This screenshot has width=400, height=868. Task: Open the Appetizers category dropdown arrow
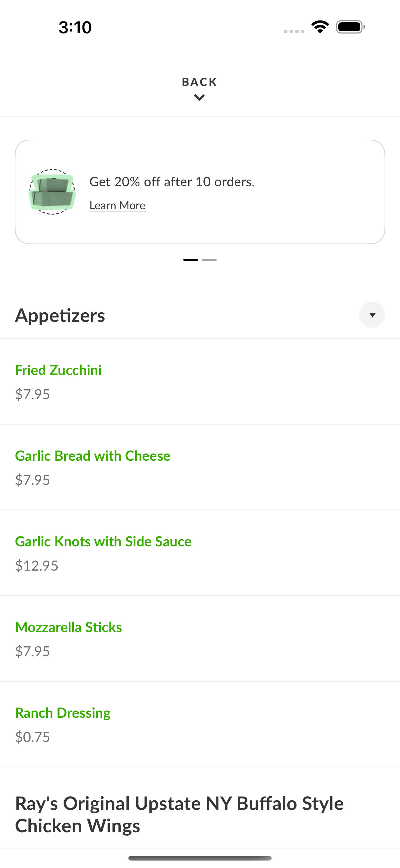372,315
